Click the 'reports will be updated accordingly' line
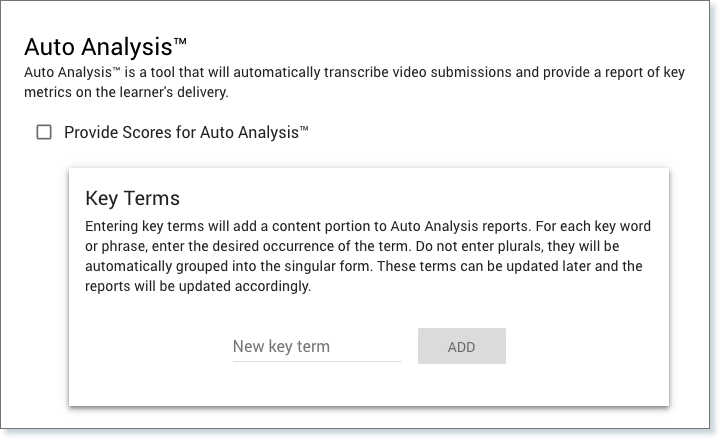The image size is (720, 439). 199,286
